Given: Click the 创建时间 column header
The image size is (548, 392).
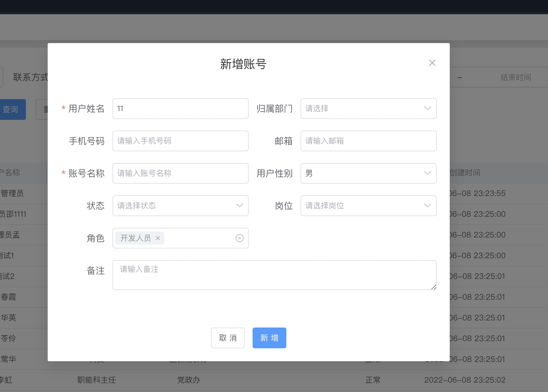Looking at the screenshot, I should [465, 173].
